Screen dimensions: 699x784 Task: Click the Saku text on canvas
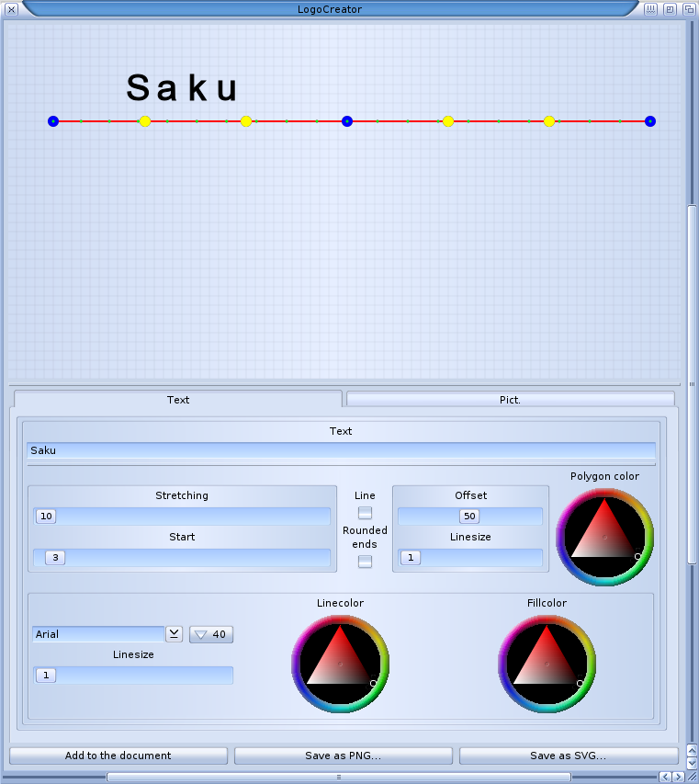point(182,88)
